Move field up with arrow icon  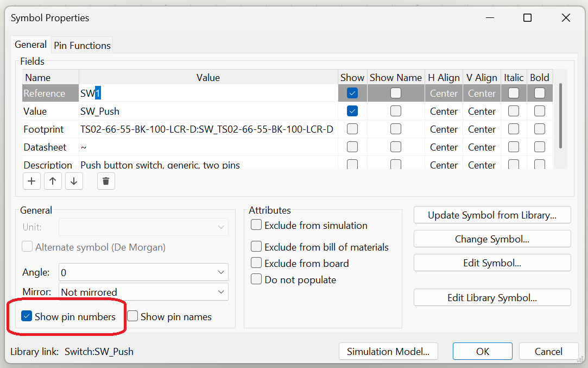click(x=52, y=181)
